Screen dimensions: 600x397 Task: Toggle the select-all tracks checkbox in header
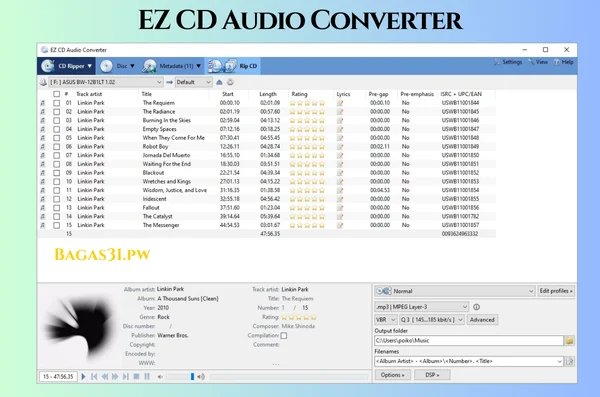point(57,94)
